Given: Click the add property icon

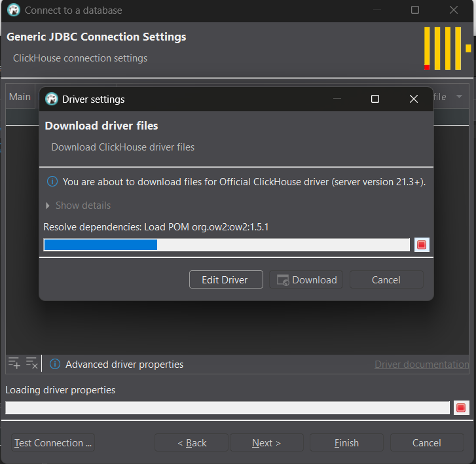Looking at the screenshot, I should (x=14, y=363).
